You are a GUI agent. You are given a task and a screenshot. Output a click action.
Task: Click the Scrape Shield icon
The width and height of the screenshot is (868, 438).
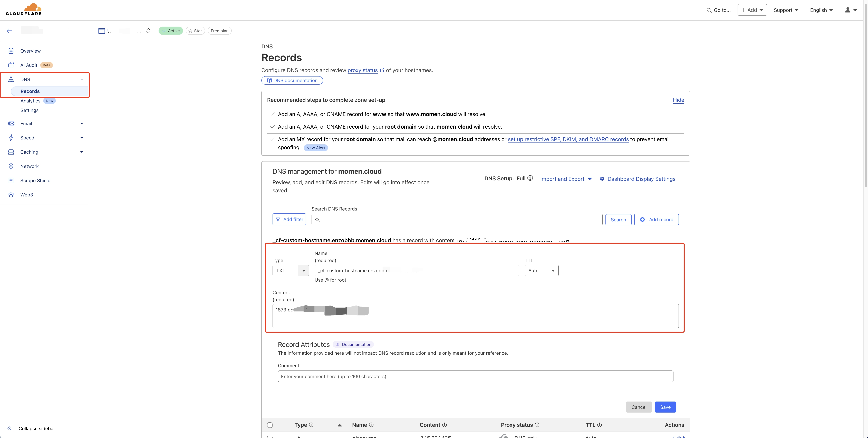(11, 181)
